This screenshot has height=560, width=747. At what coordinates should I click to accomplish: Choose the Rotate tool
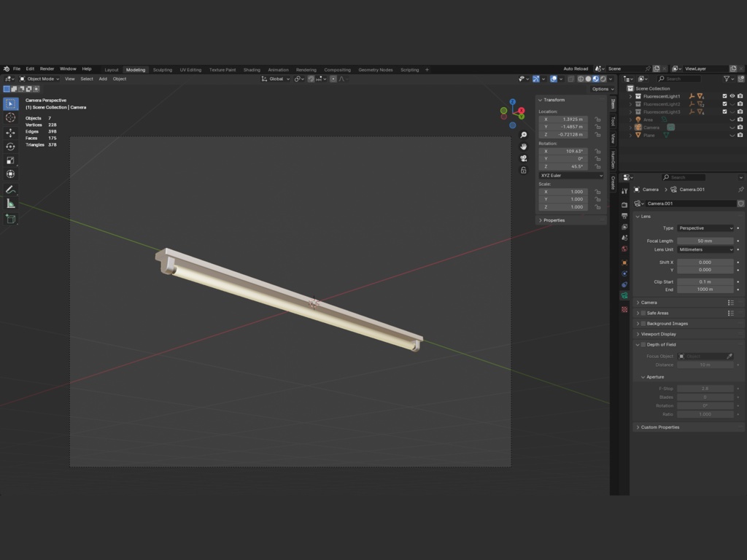point(10,146)
